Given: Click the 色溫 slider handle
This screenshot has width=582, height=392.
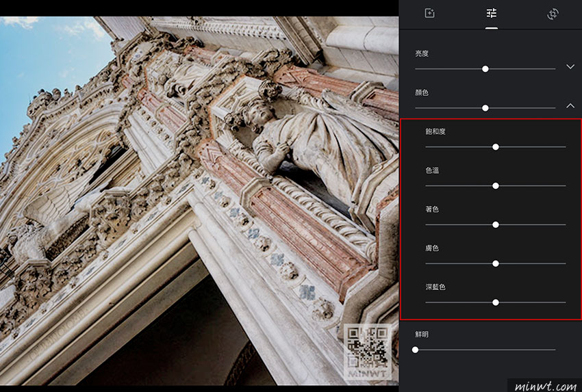Looking at the screenshot, I should [496, 186].
